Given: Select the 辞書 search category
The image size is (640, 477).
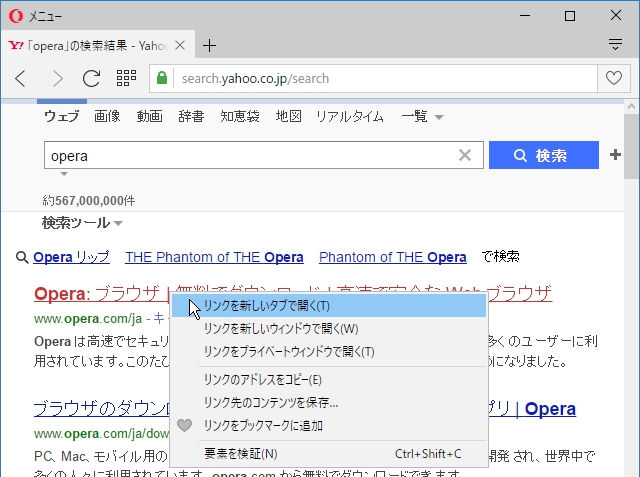Looking at the screenshot, I should [x=191, y=116].
